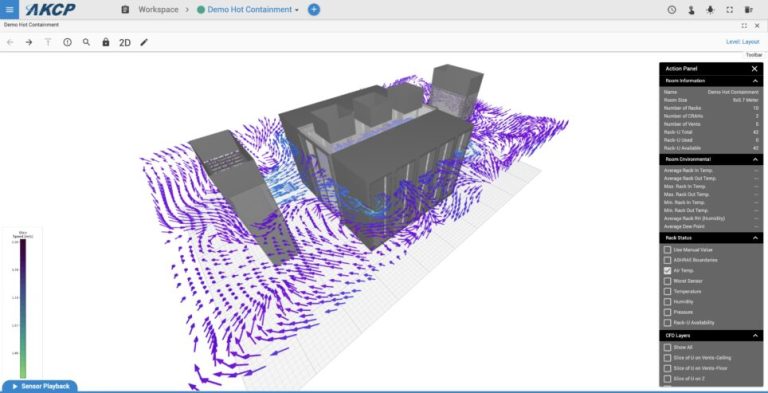Close the Action Panel
768x393 pixels.
[755, 69]
